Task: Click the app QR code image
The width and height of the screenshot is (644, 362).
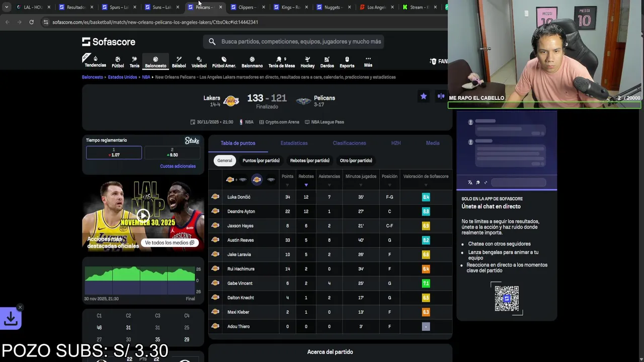Action: (x=507, y=299)
